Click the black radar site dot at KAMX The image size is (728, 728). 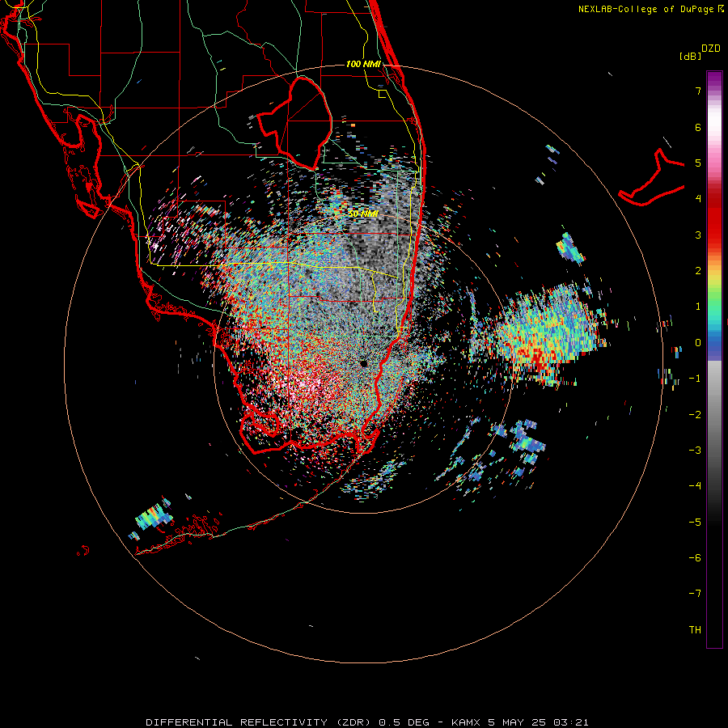coord(363,363)
